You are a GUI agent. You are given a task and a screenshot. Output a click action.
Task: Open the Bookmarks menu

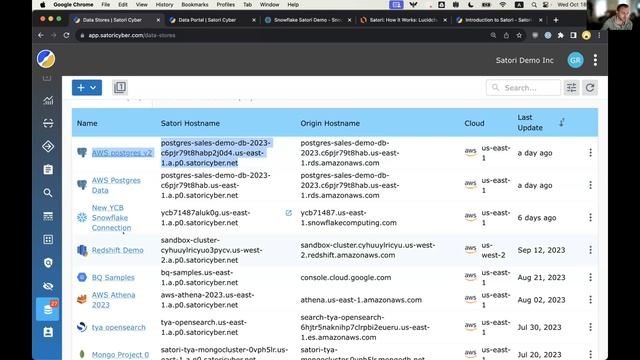coord(195,4)
